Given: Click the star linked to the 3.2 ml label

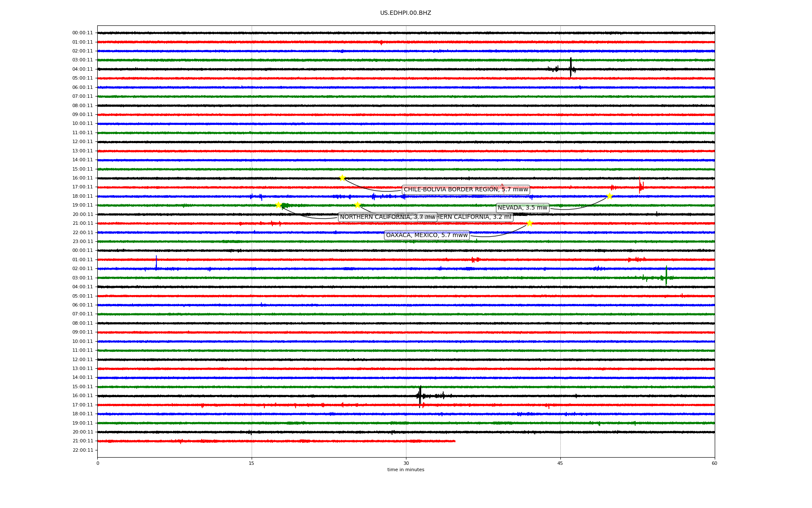Looking at the screenshot, I should (x=357, y=205).
